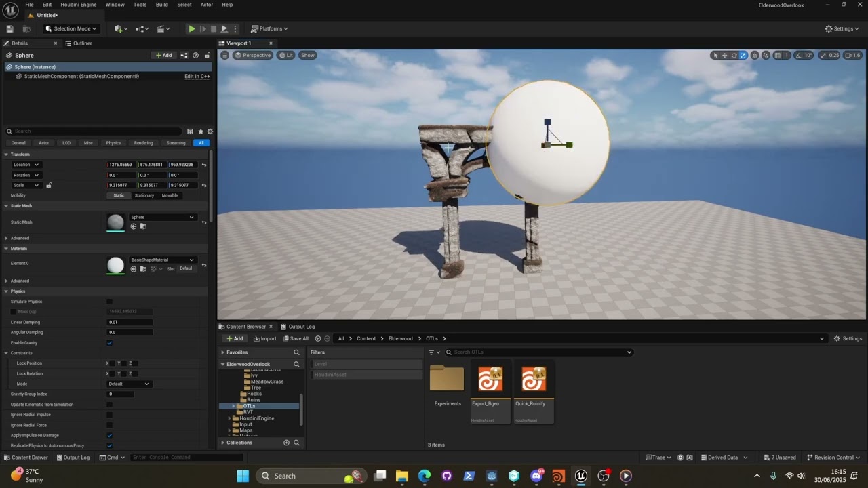The image size is (868, 488).
Task: Open the Location type dropdown
Action: (x=26, y=165)
